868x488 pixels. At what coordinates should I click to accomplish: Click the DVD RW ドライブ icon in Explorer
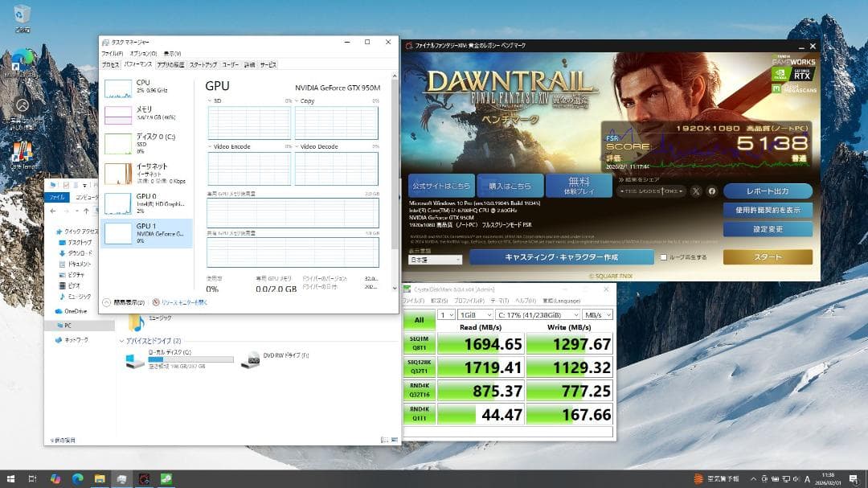[254, 361]
